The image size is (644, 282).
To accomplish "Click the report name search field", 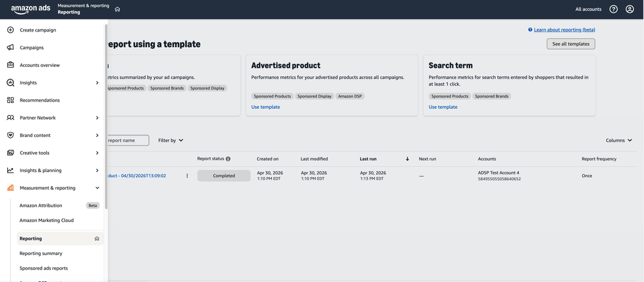I will tap(128, 140).
